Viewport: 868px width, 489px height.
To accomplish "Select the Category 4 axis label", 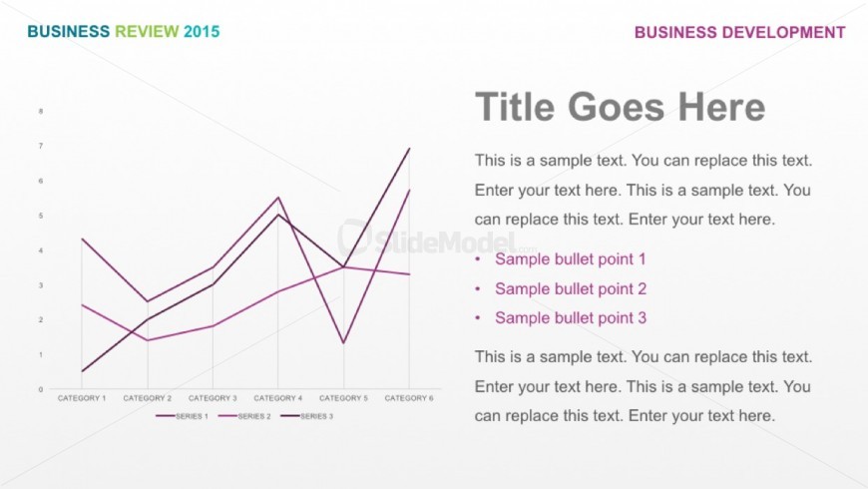I will point(278,398).
